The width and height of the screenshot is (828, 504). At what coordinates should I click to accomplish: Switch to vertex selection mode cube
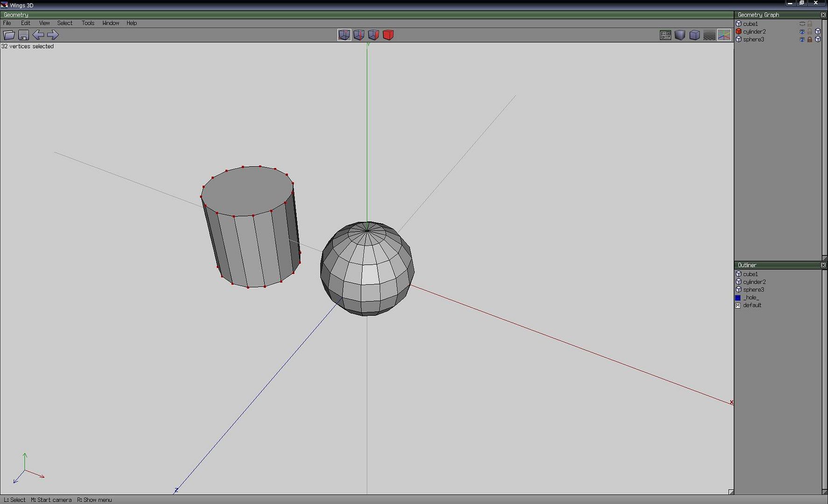(x=344, y=35)
